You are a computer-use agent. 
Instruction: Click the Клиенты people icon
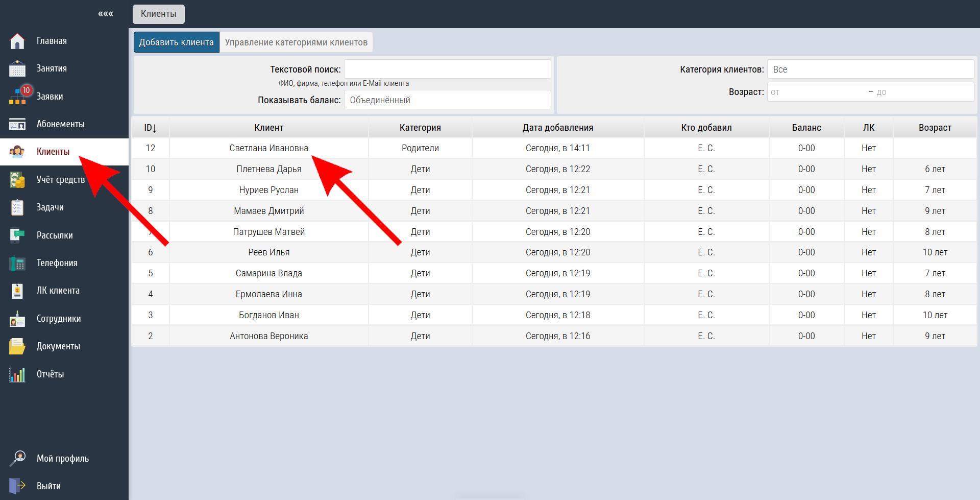pyautogui.click(x=17, y=152)
